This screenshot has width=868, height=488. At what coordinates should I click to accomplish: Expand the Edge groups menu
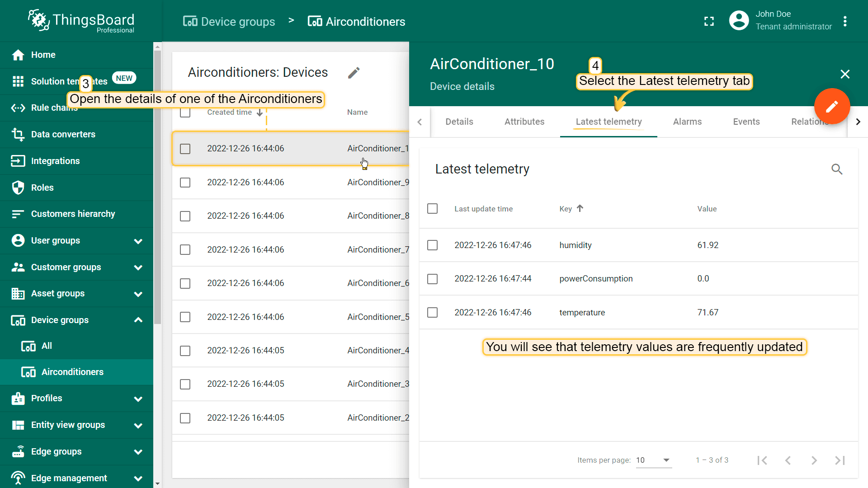(x=138, y=452)
